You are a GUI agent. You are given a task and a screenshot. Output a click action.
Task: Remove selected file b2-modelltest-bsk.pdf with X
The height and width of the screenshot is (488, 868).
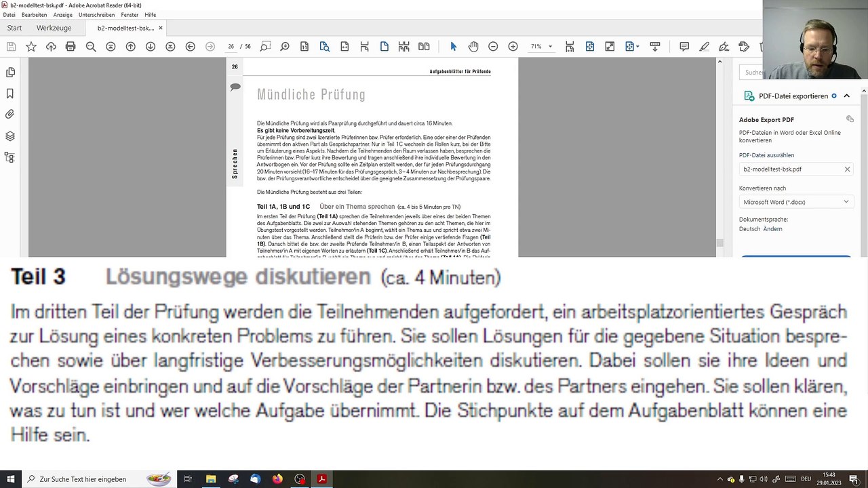[x=847, y=169]
